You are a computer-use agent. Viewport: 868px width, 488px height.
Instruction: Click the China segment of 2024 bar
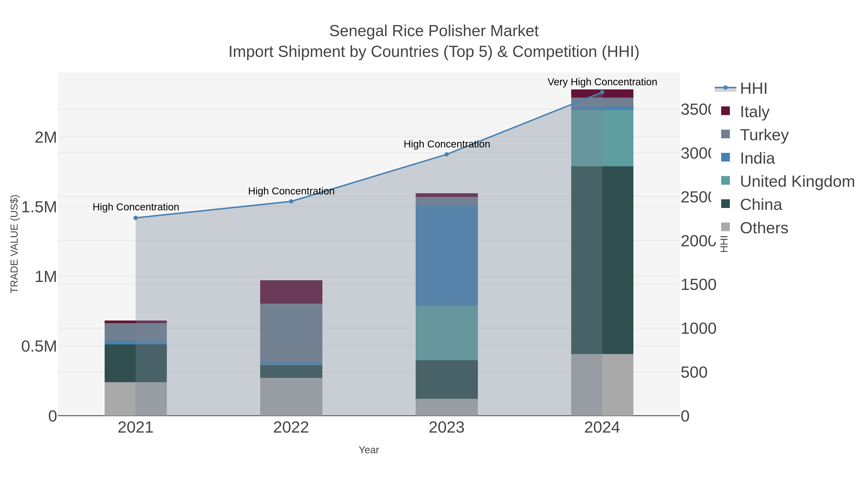pyautogui.click(x=602, y=260)
